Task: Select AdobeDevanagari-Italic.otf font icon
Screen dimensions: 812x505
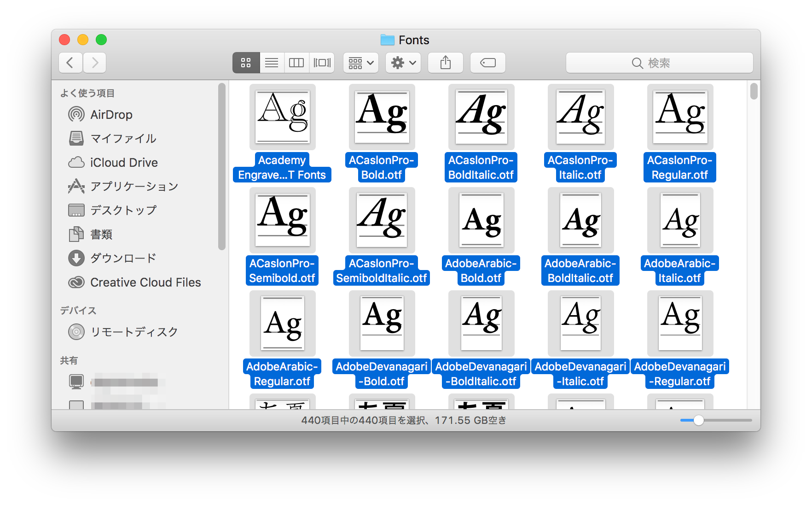Action: (581, 323)
